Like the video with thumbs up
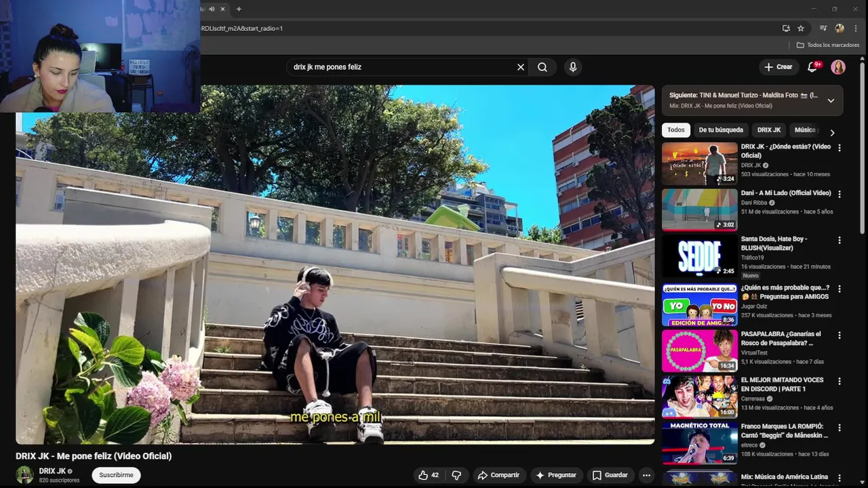The height and width of the screenshot is (488, 868). (x=429, y=475)
